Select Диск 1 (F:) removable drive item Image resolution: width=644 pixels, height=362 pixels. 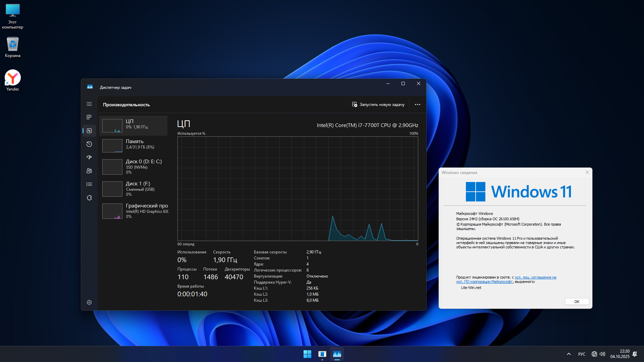click(x=133, y=189)
